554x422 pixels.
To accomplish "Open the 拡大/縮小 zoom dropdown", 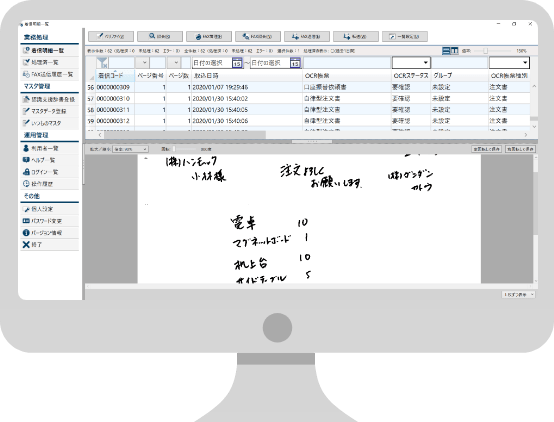I will pyautogui.click(x=130, y=149).
